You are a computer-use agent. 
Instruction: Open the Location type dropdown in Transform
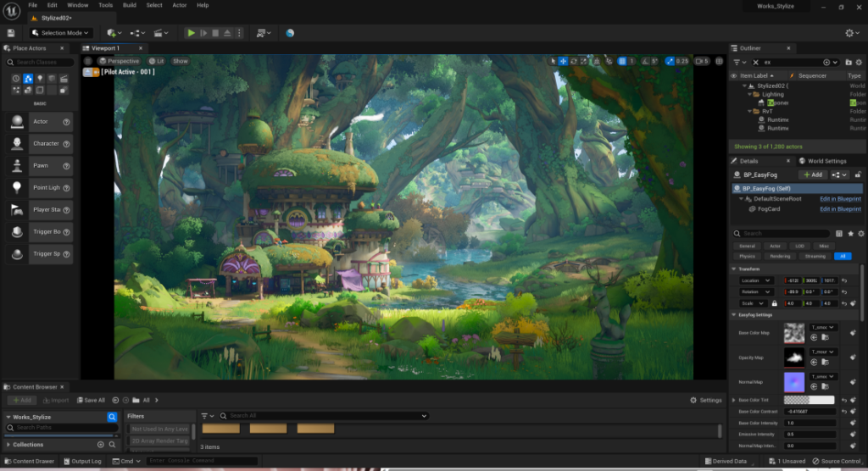(x=756, y=280)
